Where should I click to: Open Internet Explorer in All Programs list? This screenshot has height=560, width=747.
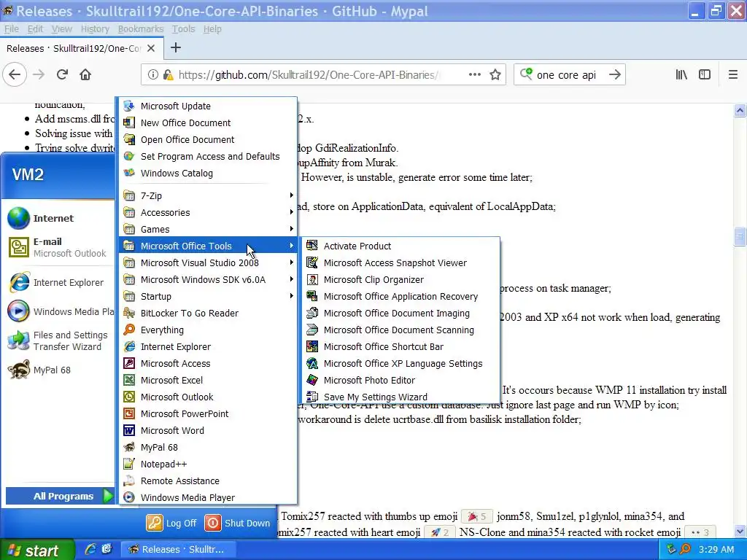208,346
